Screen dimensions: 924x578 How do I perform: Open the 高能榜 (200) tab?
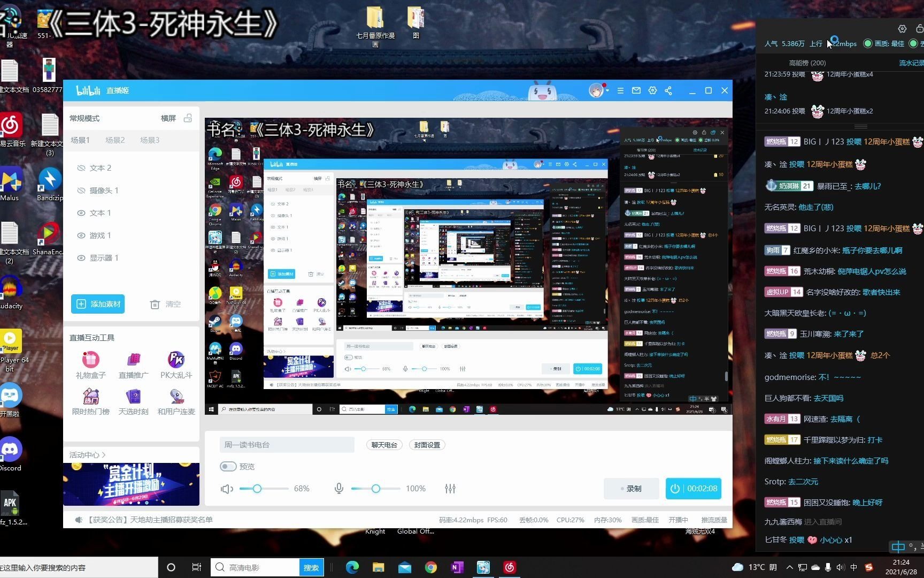(x=807, y=63)
